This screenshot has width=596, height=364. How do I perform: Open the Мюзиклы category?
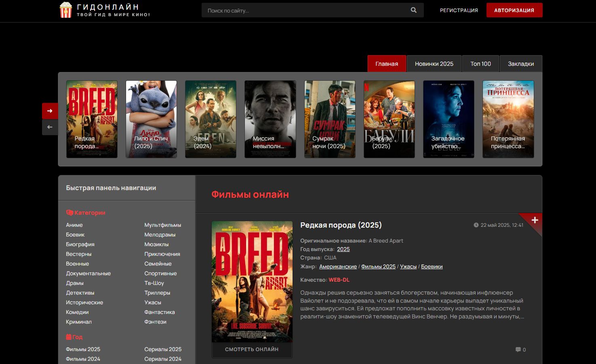coord(156,245)
